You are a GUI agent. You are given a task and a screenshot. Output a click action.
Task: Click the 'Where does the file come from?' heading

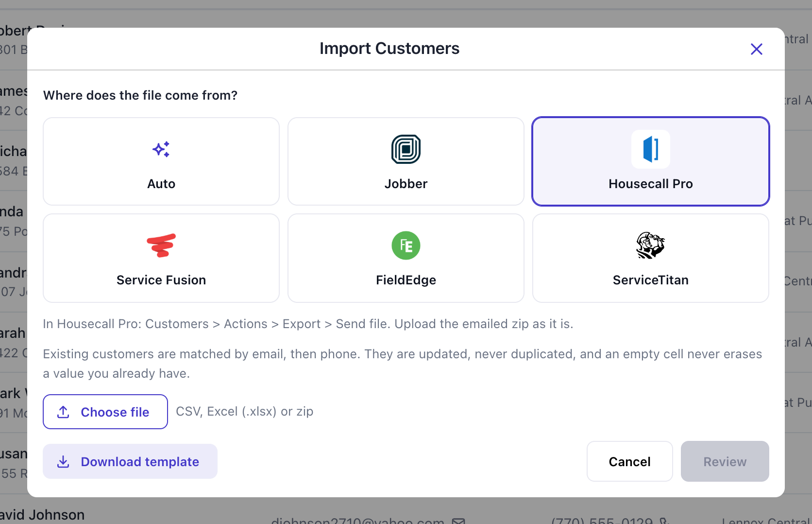coord(140,95)
